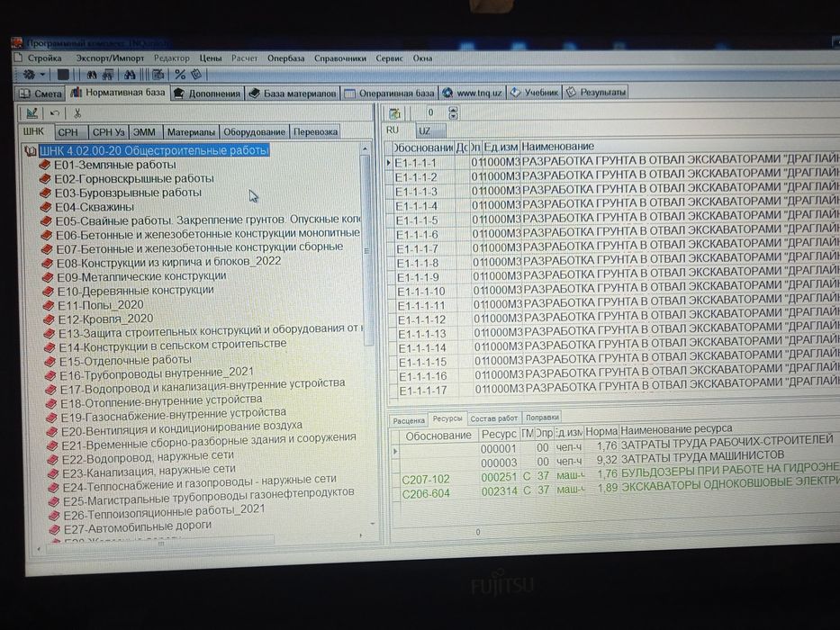
Task: Click the tree list scroll-up arrow
Action: pos(366,148)
